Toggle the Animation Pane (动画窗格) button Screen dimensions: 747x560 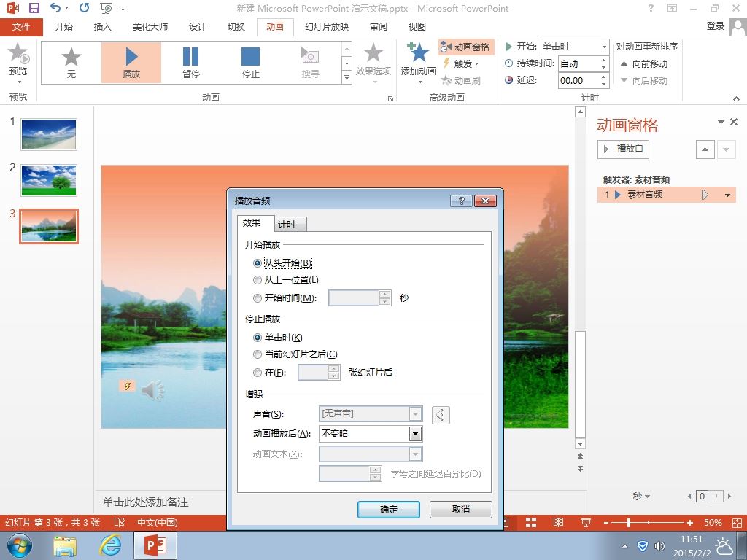pyautogui.click(x=466, y=47)
